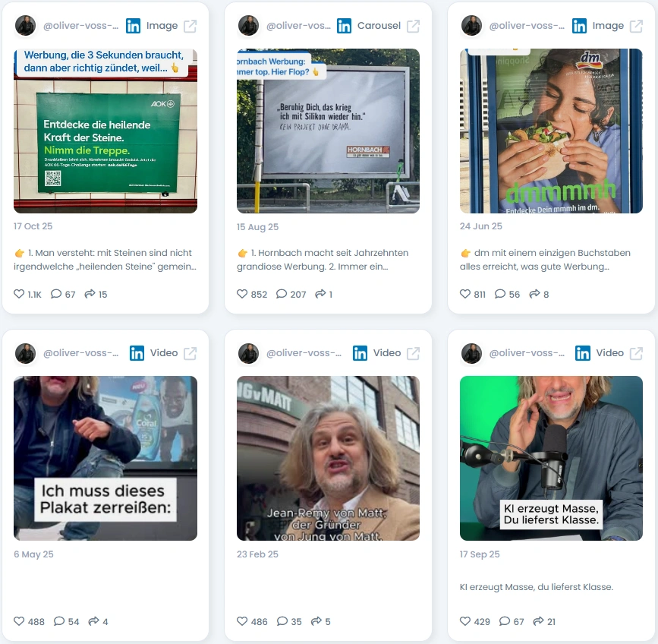This screenshot has height=644, width=658.
Task: Open Hornbach billboard thumbnail
Action: 328,131
